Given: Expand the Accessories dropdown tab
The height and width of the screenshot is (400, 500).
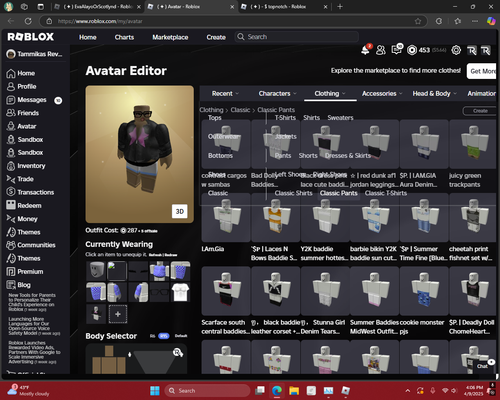Looking at the screenshot, I should click(x=382, y=94).
